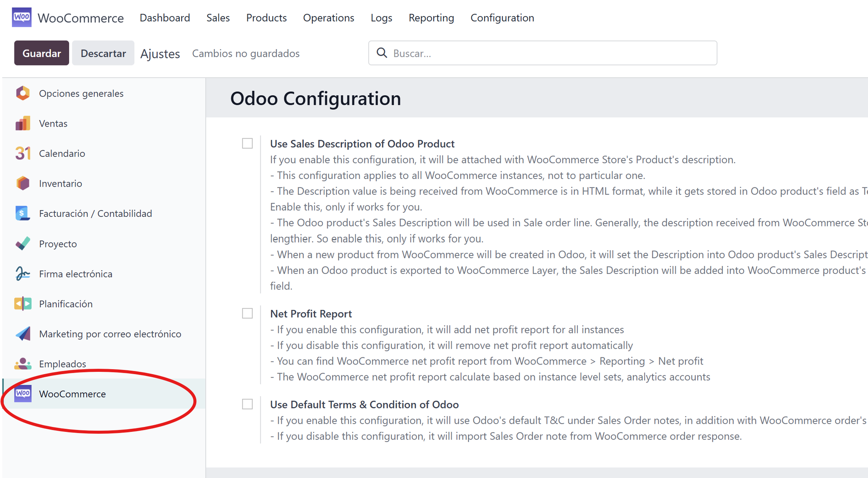
Task: Open the Reporting menu
Action: (431, 18)
